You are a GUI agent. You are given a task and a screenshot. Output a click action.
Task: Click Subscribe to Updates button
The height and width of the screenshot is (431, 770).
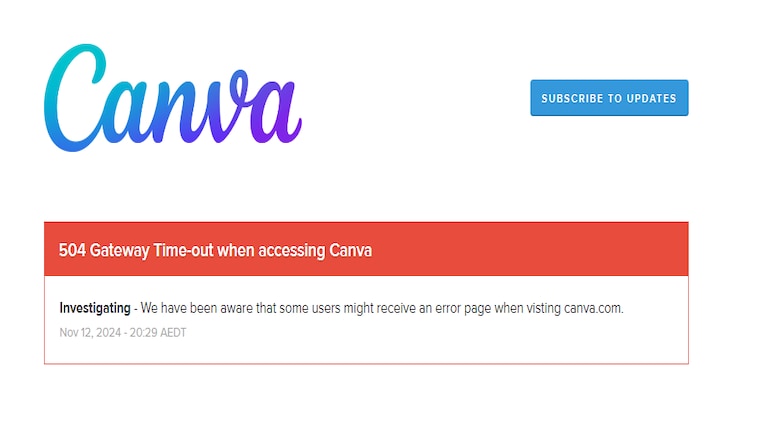pyautogui.click(x=609, y=98)
